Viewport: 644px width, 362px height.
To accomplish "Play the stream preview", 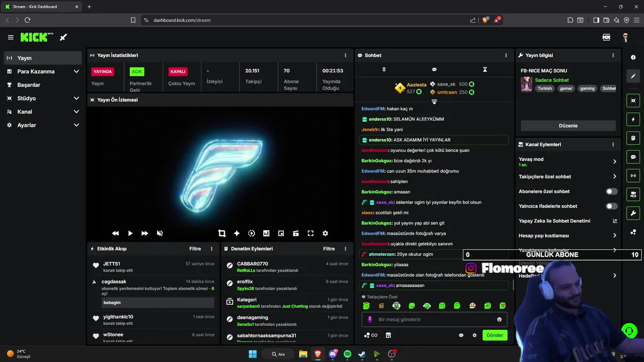I will tap(130, 233).
